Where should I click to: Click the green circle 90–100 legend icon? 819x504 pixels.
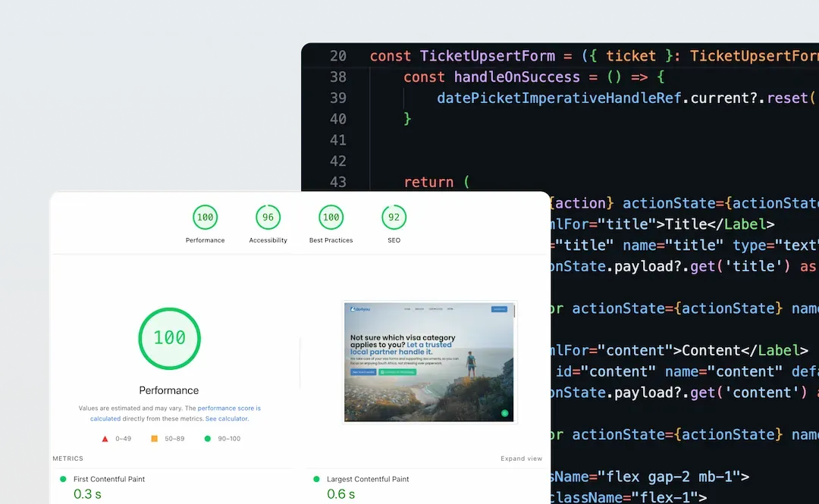point(207,439)
